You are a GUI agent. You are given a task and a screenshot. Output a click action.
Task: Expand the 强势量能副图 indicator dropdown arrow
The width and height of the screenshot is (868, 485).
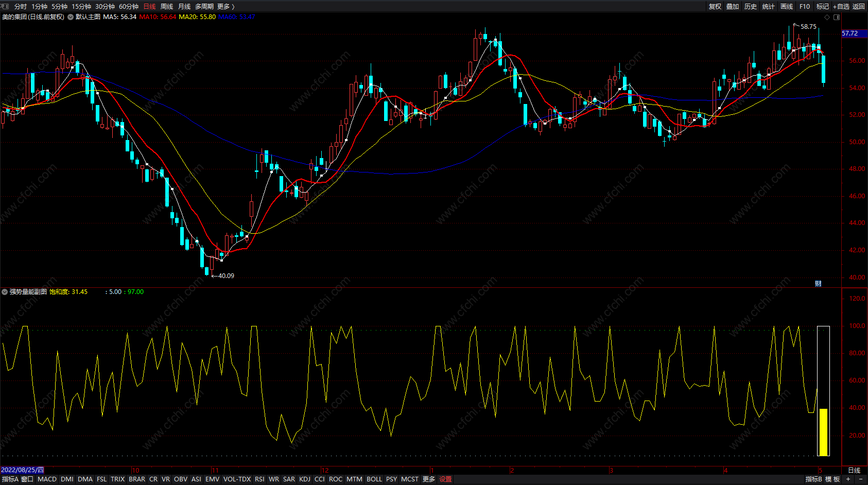pos(5,292)
